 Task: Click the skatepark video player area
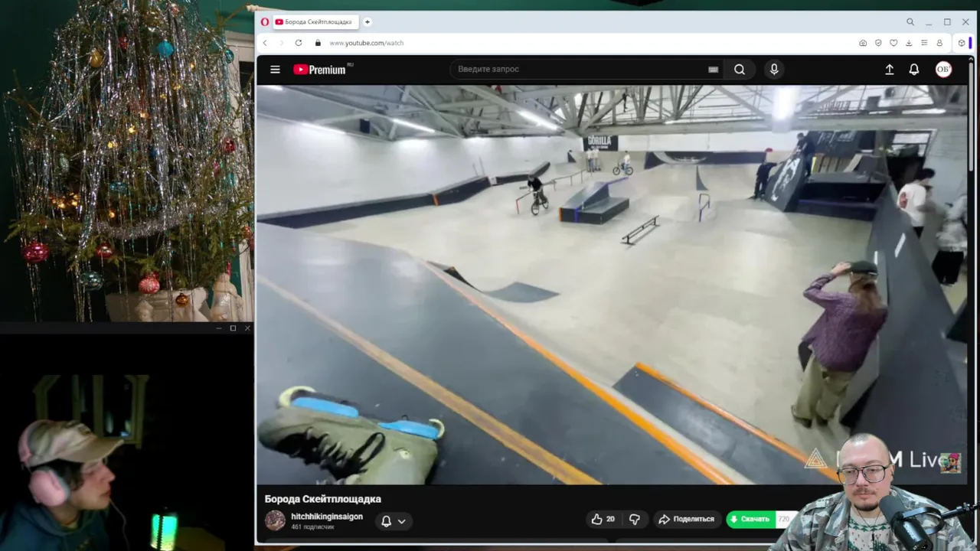612,285
